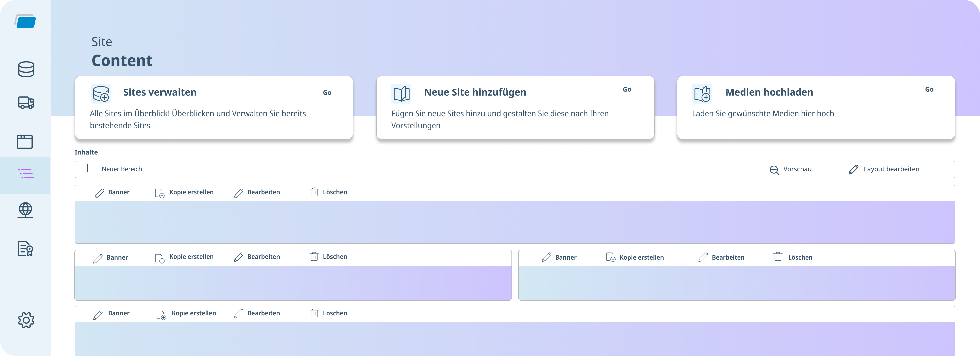
Task: Click copy icon in bottom Banner row
Action: coord(161,315)
